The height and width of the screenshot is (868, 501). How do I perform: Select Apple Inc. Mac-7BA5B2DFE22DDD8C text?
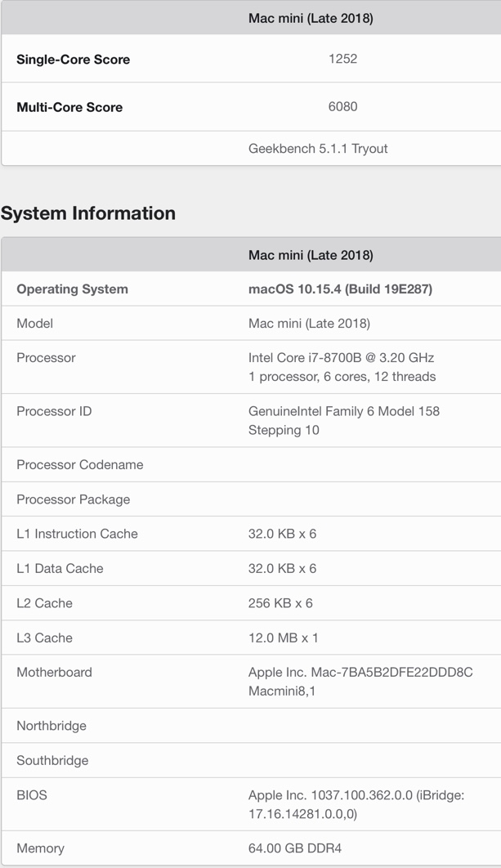(360, 672)
